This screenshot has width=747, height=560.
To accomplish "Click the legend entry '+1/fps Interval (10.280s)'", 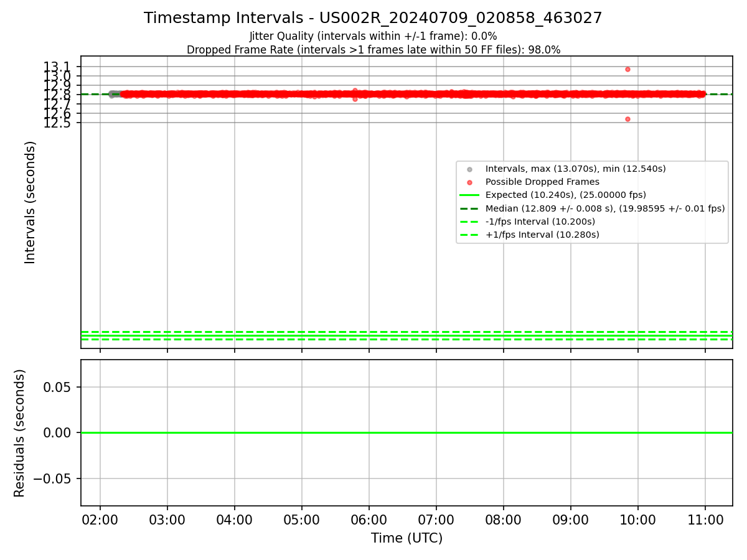I will tap(542, 235).
